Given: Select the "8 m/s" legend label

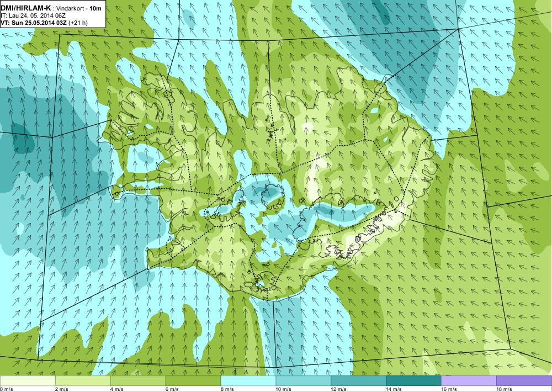Looking at the screenshot, I should pyautogui.click(x=227, y=389).
